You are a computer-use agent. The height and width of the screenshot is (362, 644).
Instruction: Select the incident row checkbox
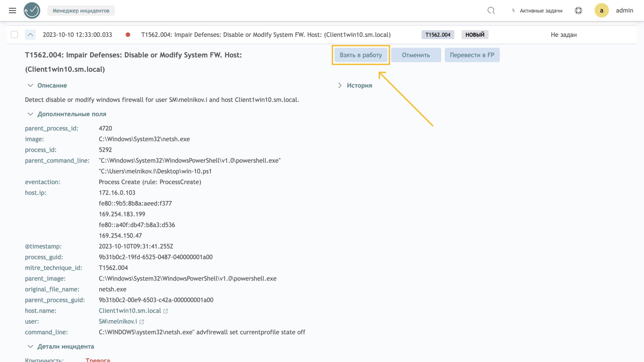click(14, 35)
